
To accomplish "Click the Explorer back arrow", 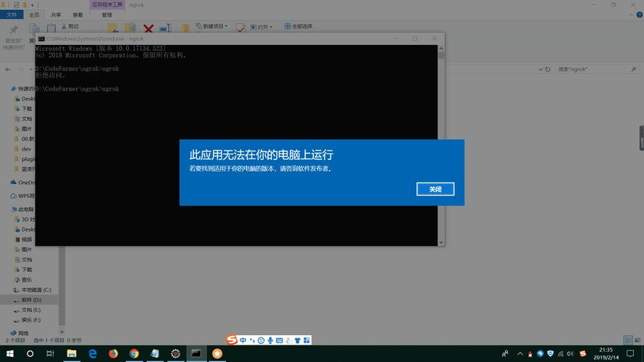I will (x=8, y=69).
